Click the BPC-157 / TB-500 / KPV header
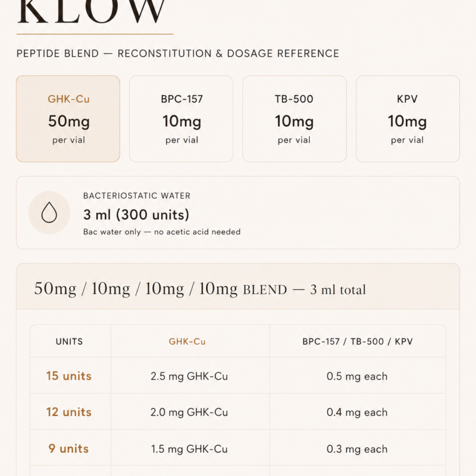Image resolution: width=476 pixels, height=476 pixels. pyautogui.click(x=358, y=342)
